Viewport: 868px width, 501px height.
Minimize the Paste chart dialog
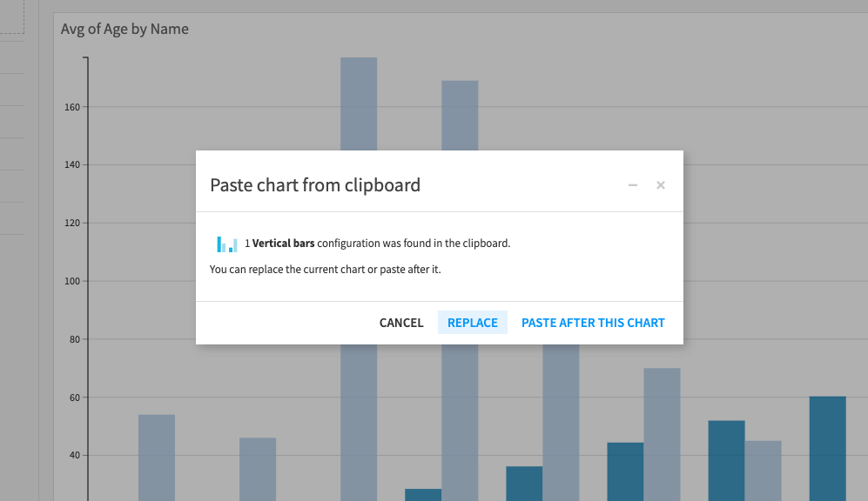[633, 185]
